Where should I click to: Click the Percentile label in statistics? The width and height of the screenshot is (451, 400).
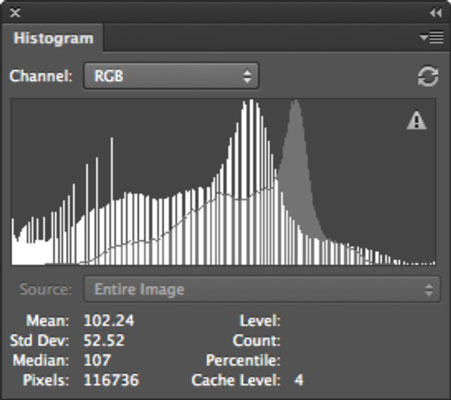pyautogui.click(x=243, y=360)
